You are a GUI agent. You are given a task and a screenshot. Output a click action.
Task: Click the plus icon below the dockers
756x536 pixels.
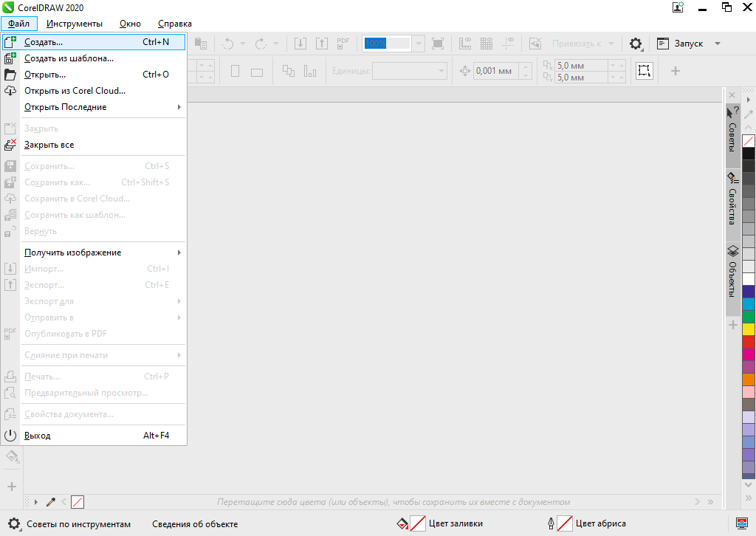[733, 325]
